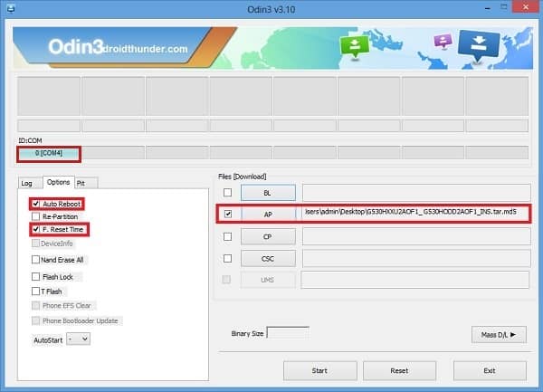
Task: Close the Odin3 window
Action: (x=526, y=7)
